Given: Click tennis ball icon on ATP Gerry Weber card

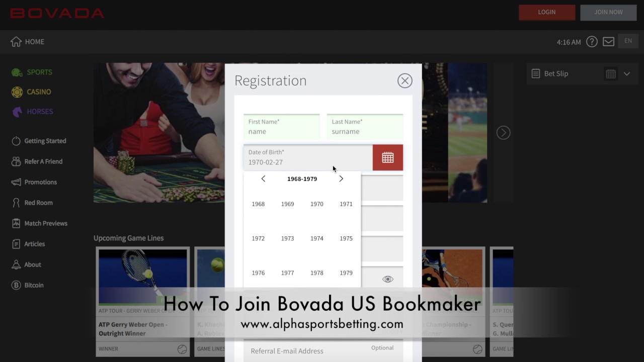Looking at the screenshot, I should tap(182, 349).
